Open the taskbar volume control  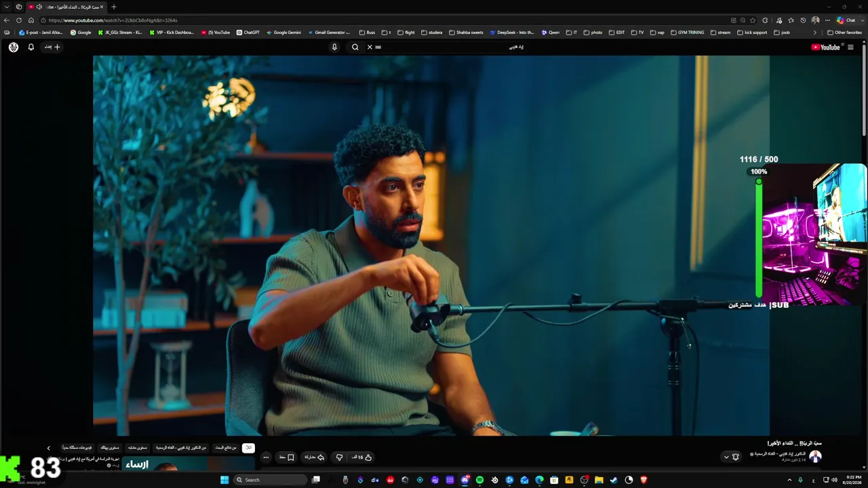[x=834, y=480]
